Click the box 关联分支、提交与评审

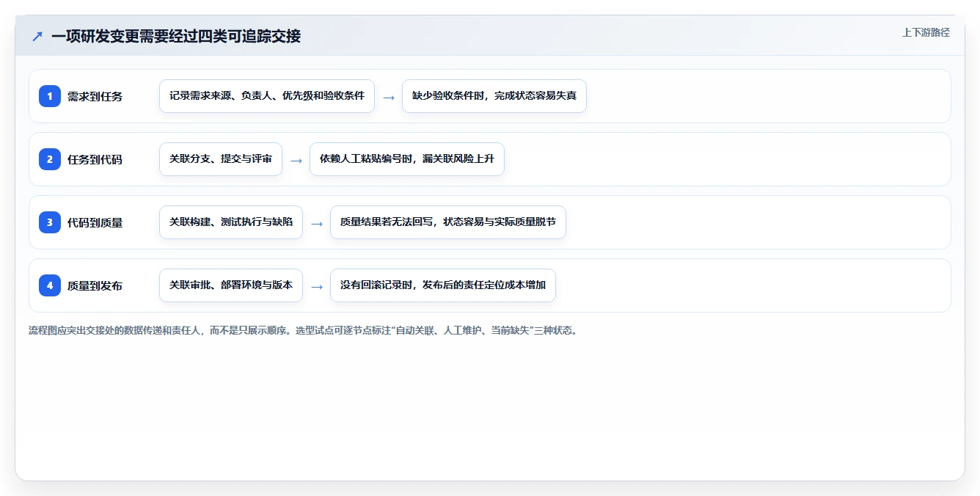[x=221, y=159]
